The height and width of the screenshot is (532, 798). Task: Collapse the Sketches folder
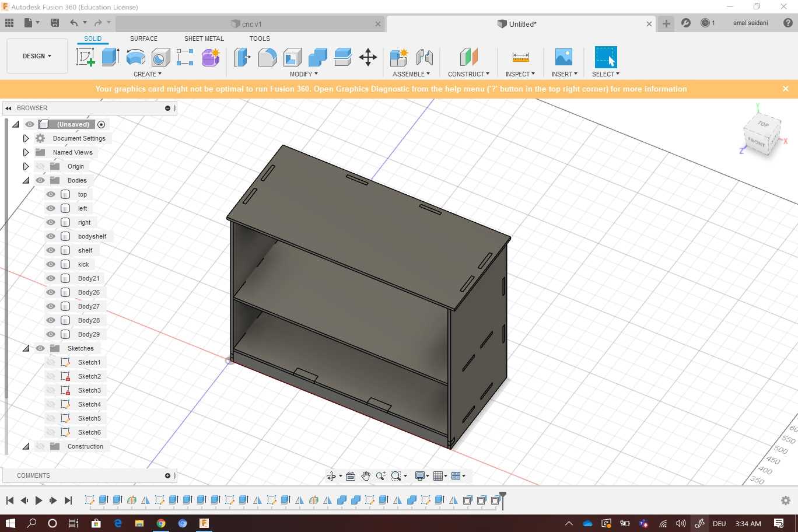26,348
